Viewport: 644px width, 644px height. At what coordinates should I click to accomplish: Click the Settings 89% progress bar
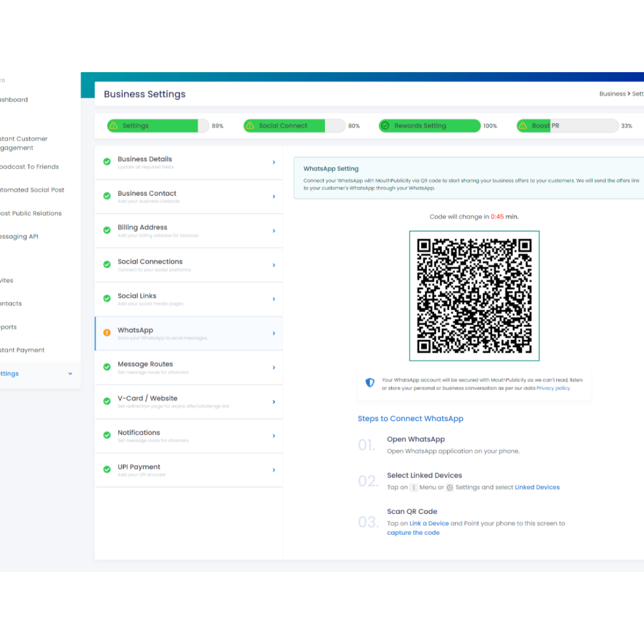(158, 126)
